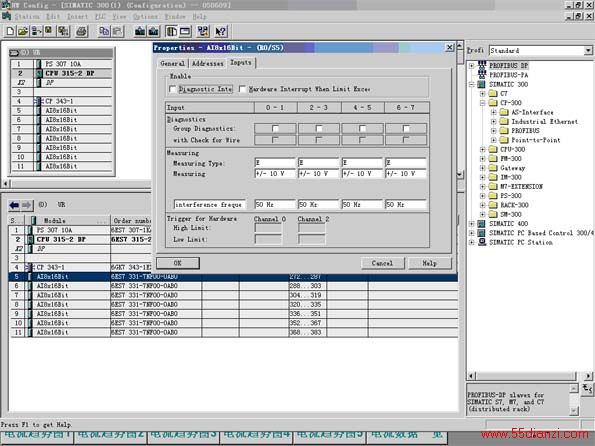This screenshot has width=595, height=446.
Task: Collapse the CP-300 folder
Action: coord(482,103)
